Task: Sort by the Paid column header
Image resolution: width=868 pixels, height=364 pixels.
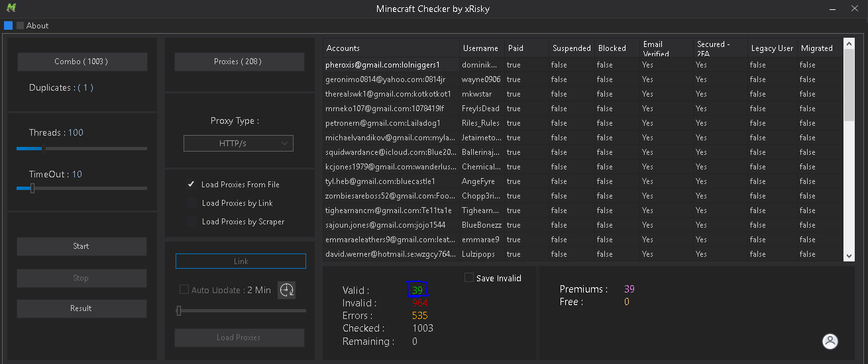Action: [x=527, y=48]
